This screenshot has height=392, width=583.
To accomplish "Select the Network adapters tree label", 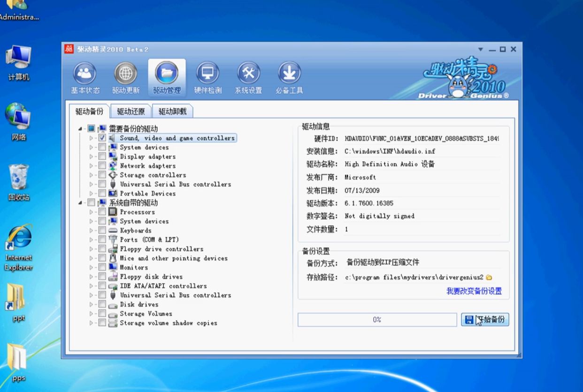I will pos(148,166).
